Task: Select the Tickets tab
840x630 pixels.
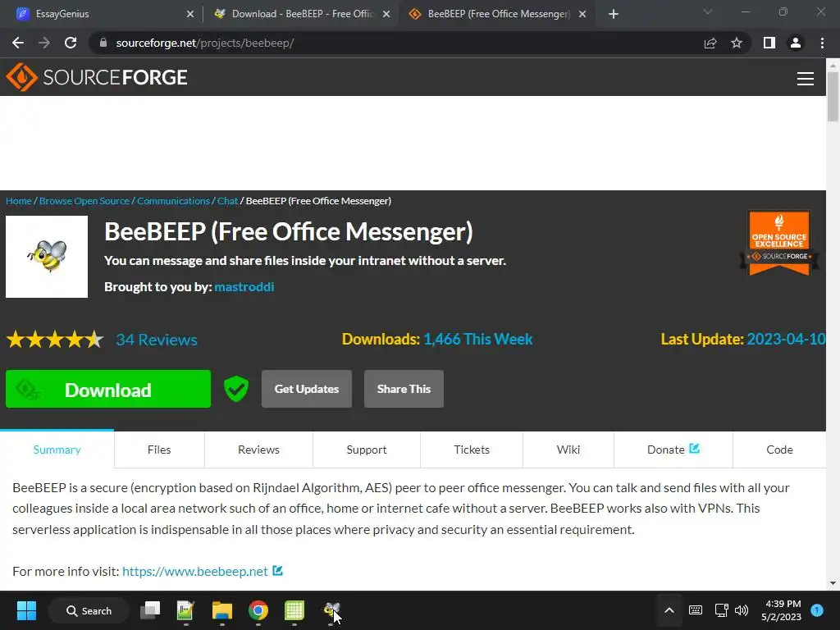Action: tap(472, 450)
